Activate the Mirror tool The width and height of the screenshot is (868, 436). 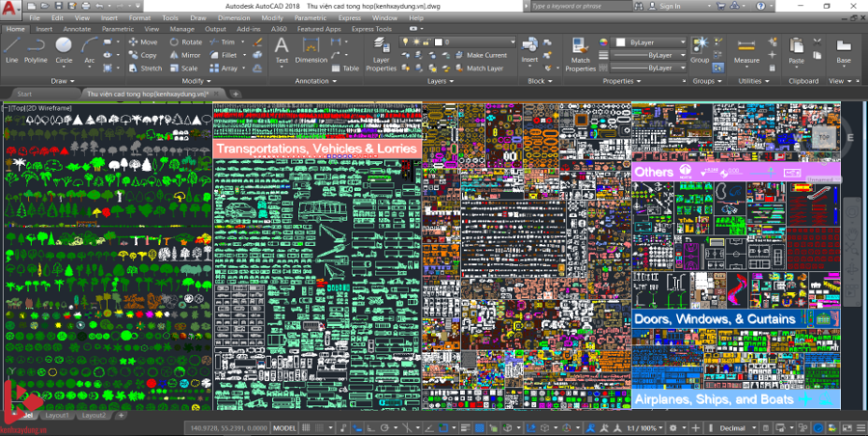185,55
